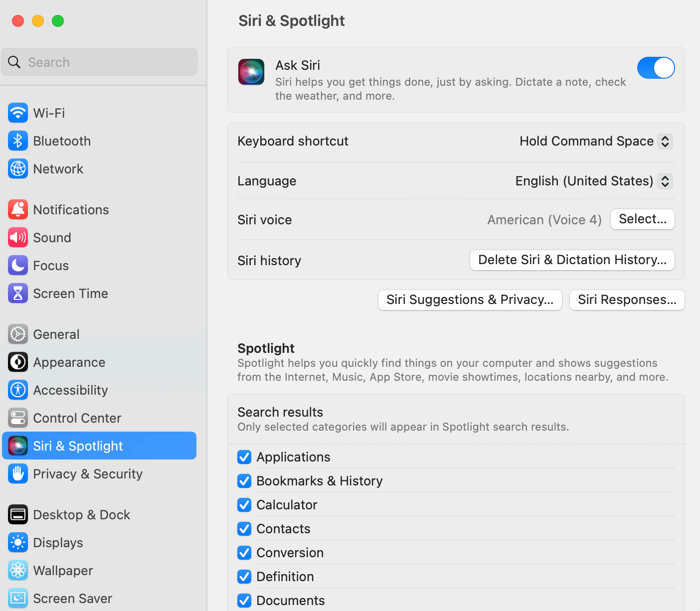This screenshot has height=611, width=700.
Task: Disable Bookmarks & History in Spotlight results
Action: point(244,481)
